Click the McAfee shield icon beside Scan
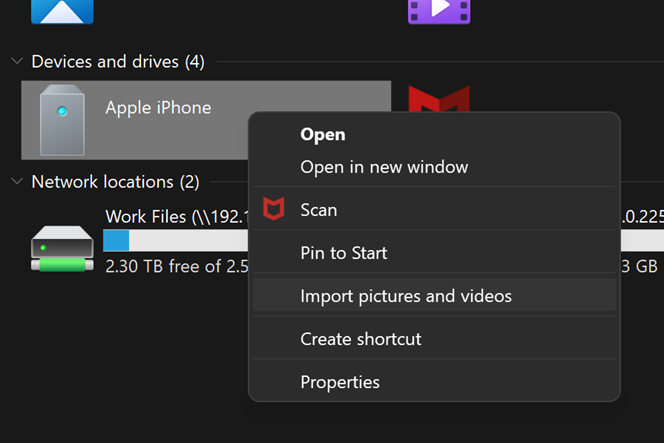Screen dimensions: 664x443 click(x=274, y=209)
